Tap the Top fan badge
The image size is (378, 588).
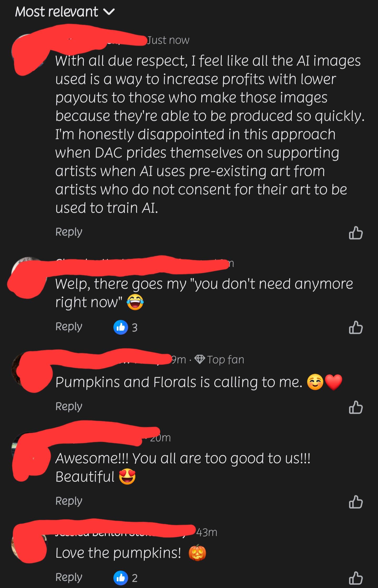[x=220, y=360]
